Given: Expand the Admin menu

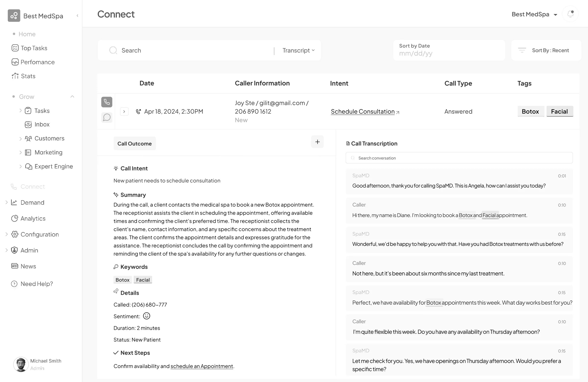Looking at the screenshot, I should click(x=6, y=250).
